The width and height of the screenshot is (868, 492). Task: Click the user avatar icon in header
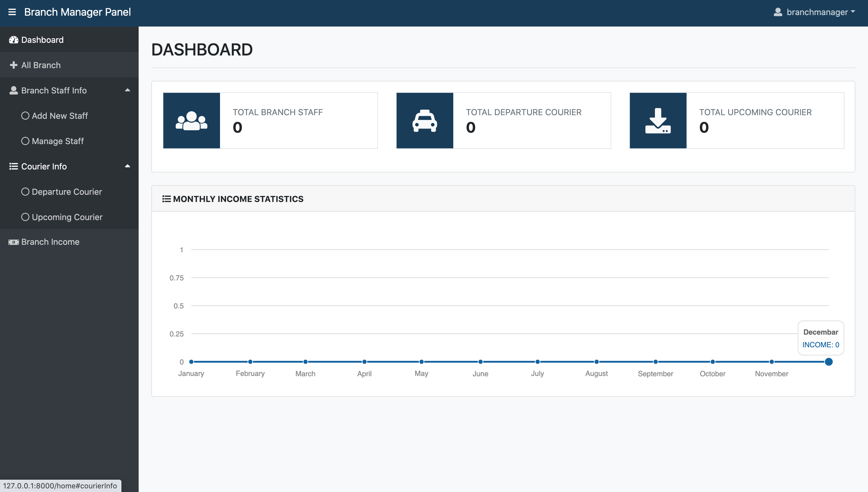pos(778,12)
